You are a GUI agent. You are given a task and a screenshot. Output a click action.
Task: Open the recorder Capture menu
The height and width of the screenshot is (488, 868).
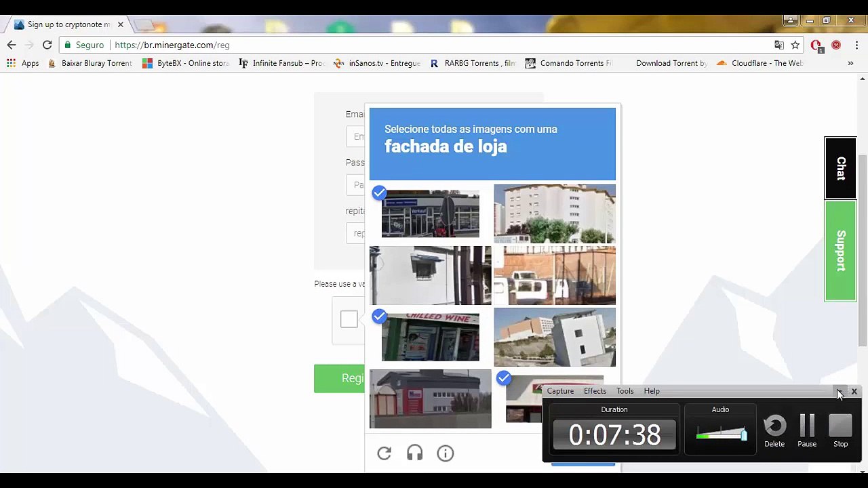tap(560, 391)
